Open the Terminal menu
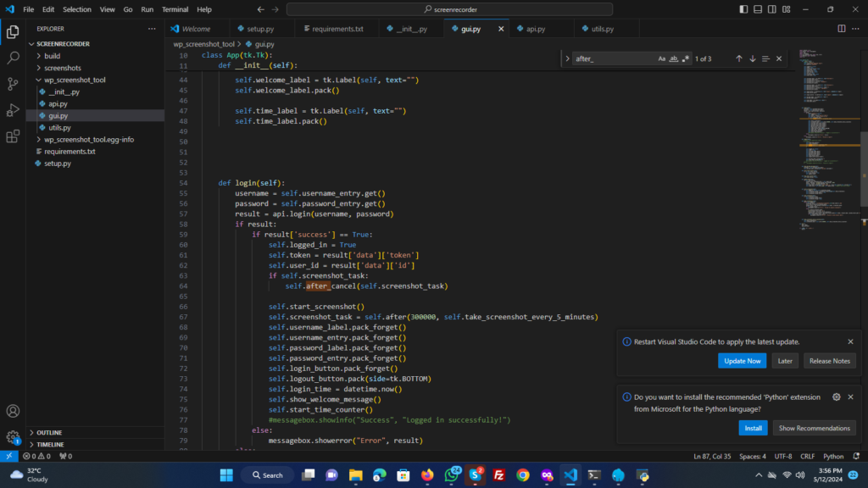Viewport: 868px width, 488px height. 175,9
